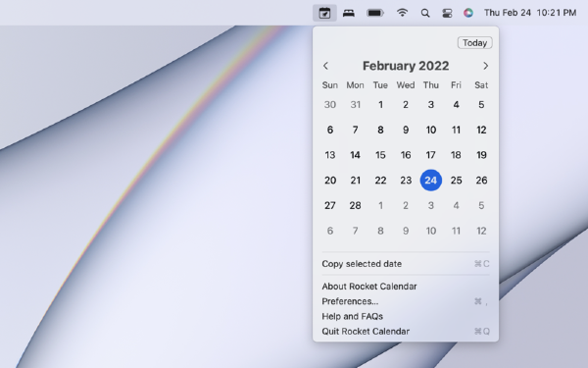
Task: Select highlighted date 24
Action: point(431,181)
